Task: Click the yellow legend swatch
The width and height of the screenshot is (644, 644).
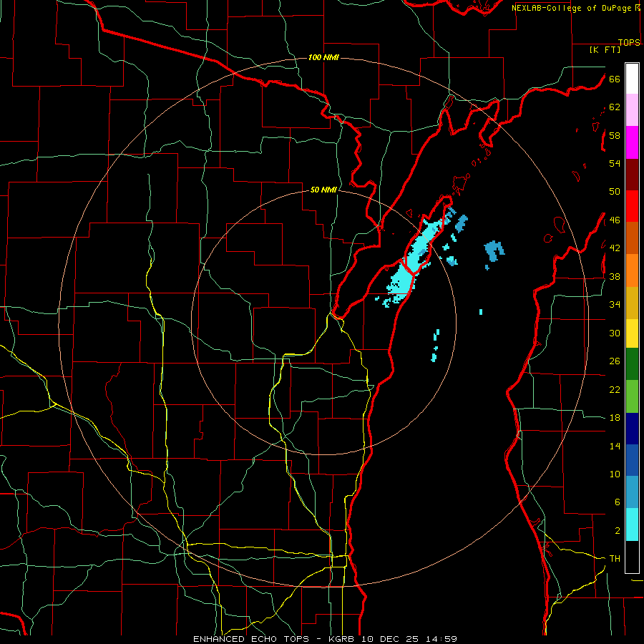Action: 632,333
